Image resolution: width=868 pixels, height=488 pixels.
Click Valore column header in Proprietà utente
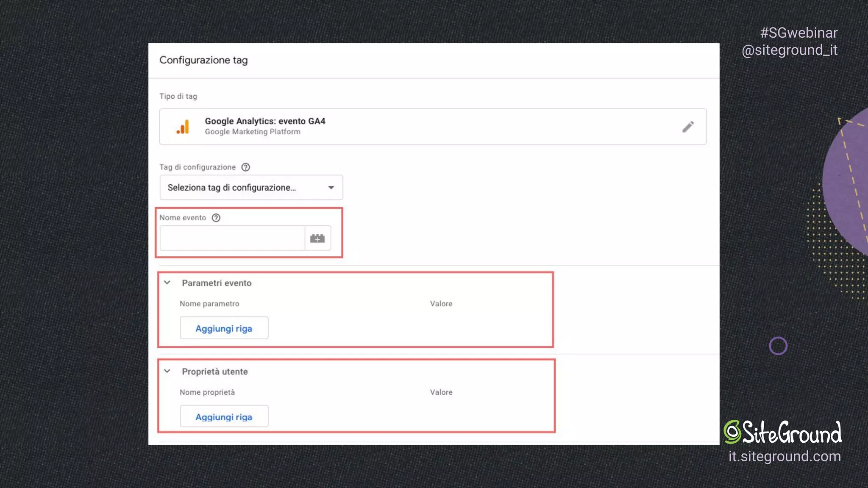point(441,392)
